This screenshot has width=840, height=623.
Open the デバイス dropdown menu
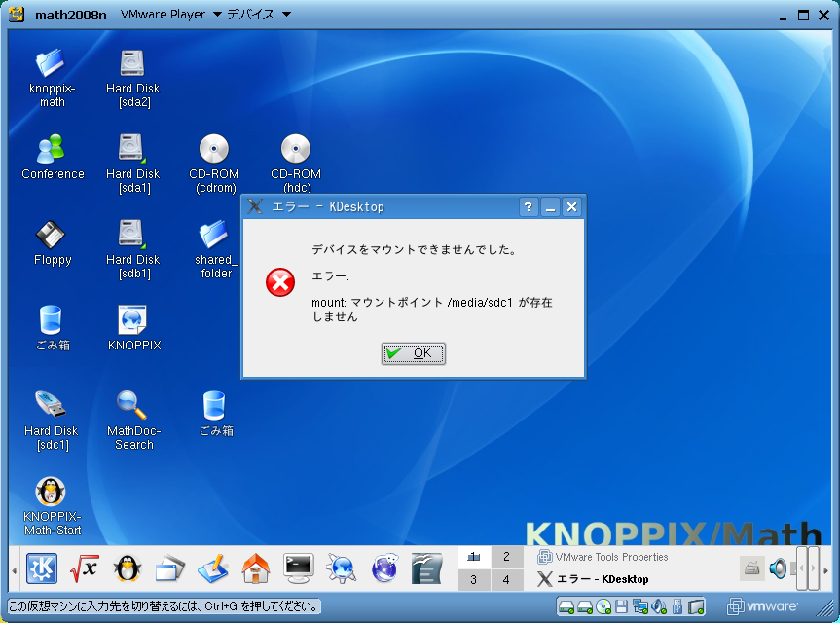(x=259, y=15)
